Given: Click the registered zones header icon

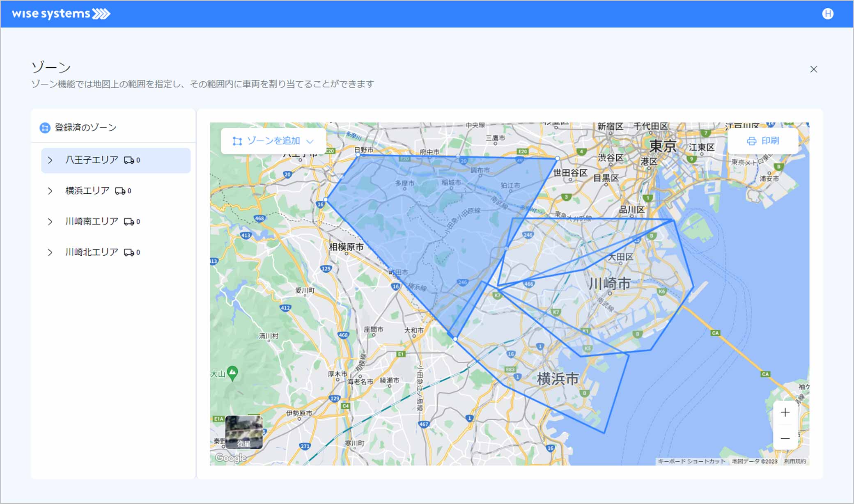Looking at the screenshot, I should [45, 128].
